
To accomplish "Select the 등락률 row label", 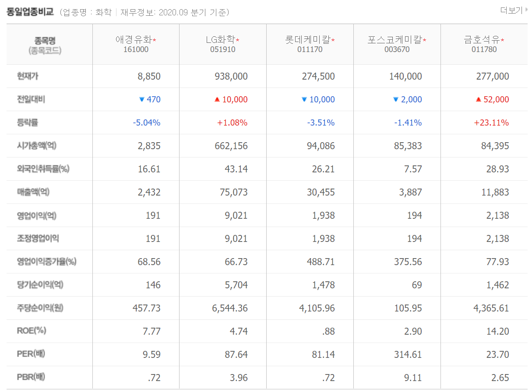I will (27, 122).
